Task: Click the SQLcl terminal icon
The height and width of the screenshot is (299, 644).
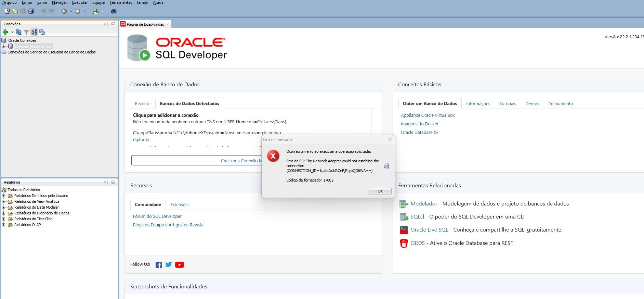Action: point(404,217)
